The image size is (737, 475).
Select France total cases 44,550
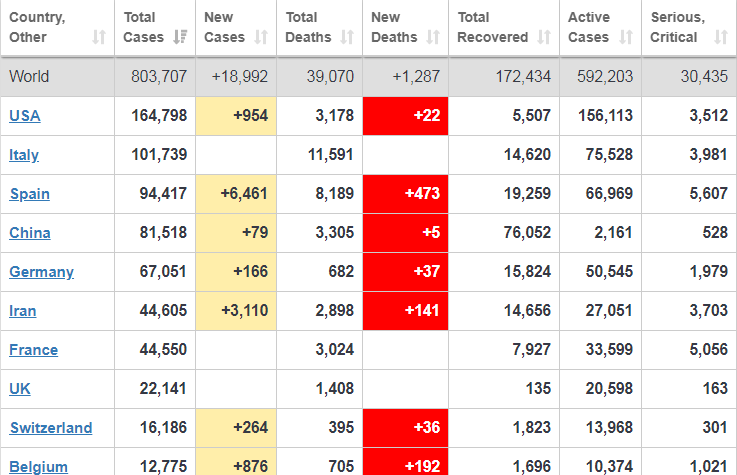click(x=163, y=350)
